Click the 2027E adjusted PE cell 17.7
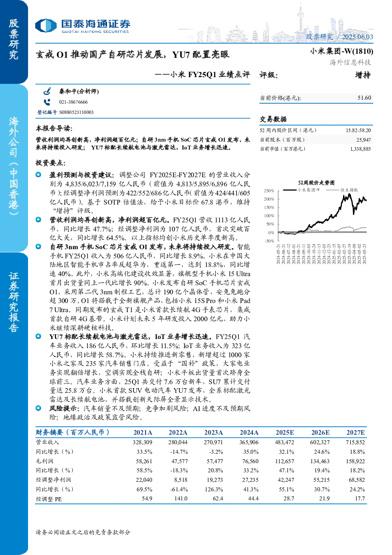This screenshot has width=392, height=555. point(360,498)
